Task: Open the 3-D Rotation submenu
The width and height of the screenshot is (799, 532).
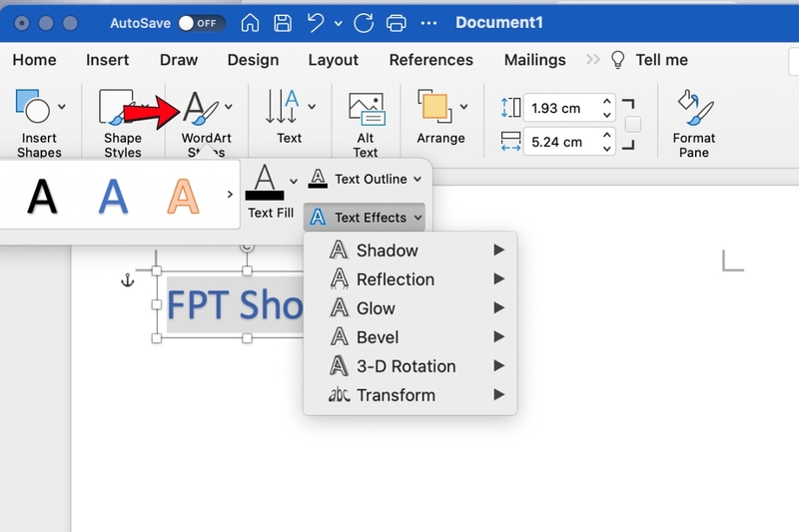Action: (x=410, y=366)
